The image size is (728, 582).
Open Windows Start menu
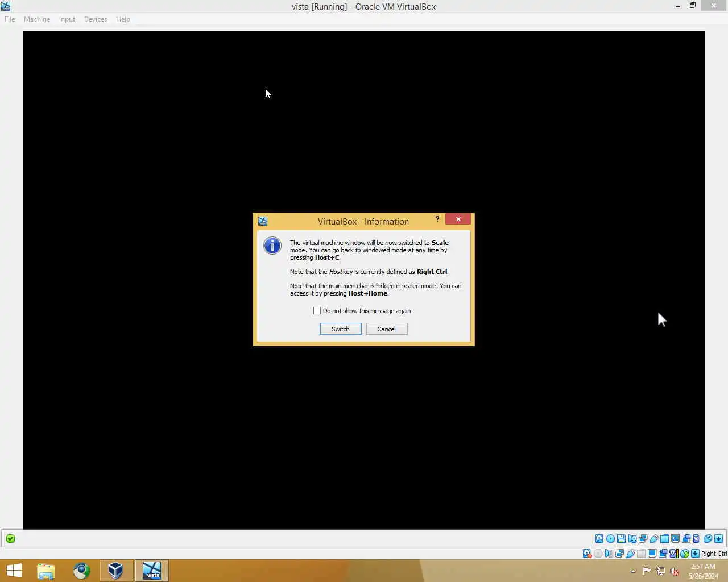(x=14, y=571)
